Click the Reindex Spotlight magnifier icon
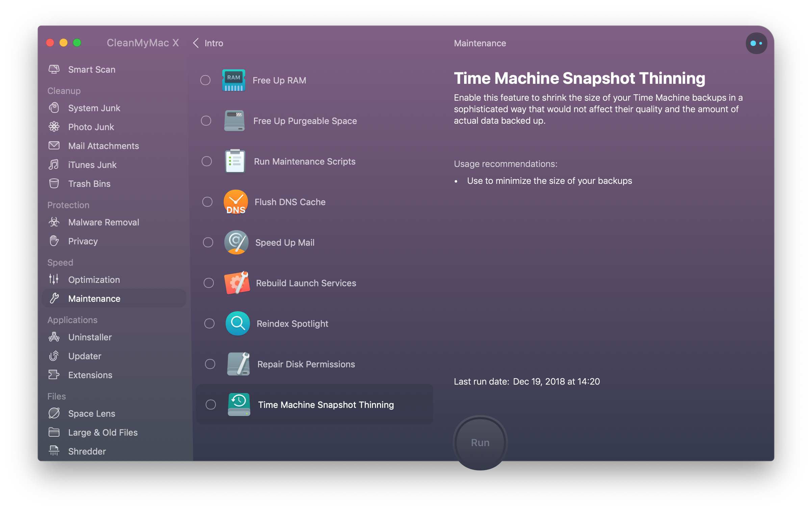This screenshot has height=511, width=812. coord(237,323)
